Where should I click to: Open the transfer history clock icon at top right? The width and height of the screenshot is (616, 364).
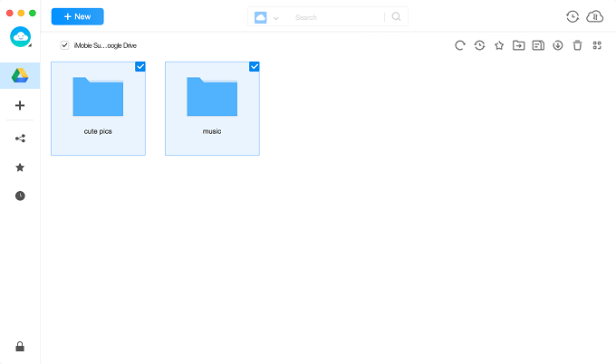[x=573, y=16]
